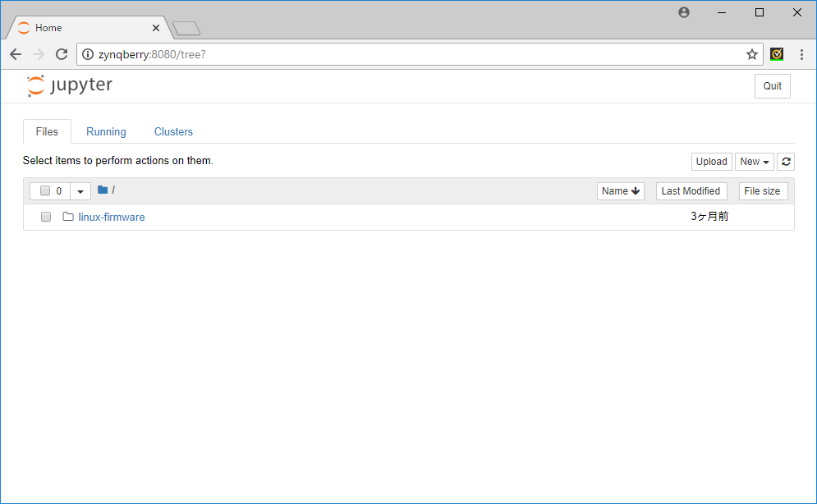Open the New dropdown menu
This screenshot has width=817, height=504.
[754, 162]
